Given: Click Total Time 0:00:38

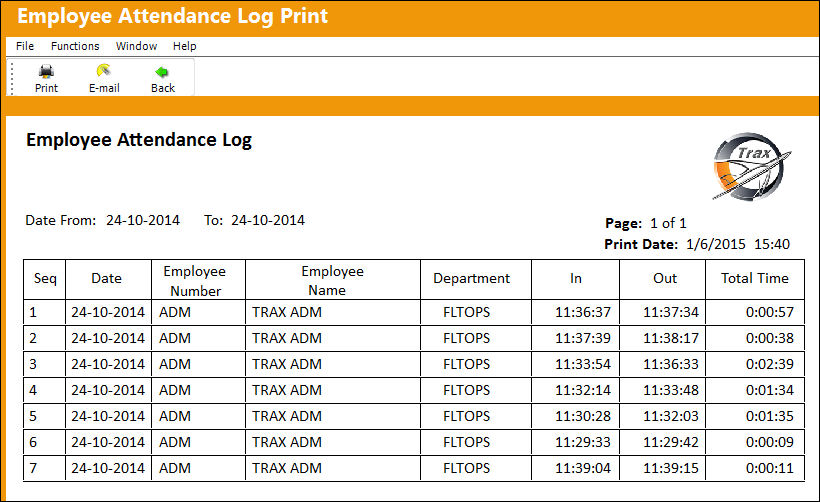Looking at the screenshot, I should tap(770, 338).
